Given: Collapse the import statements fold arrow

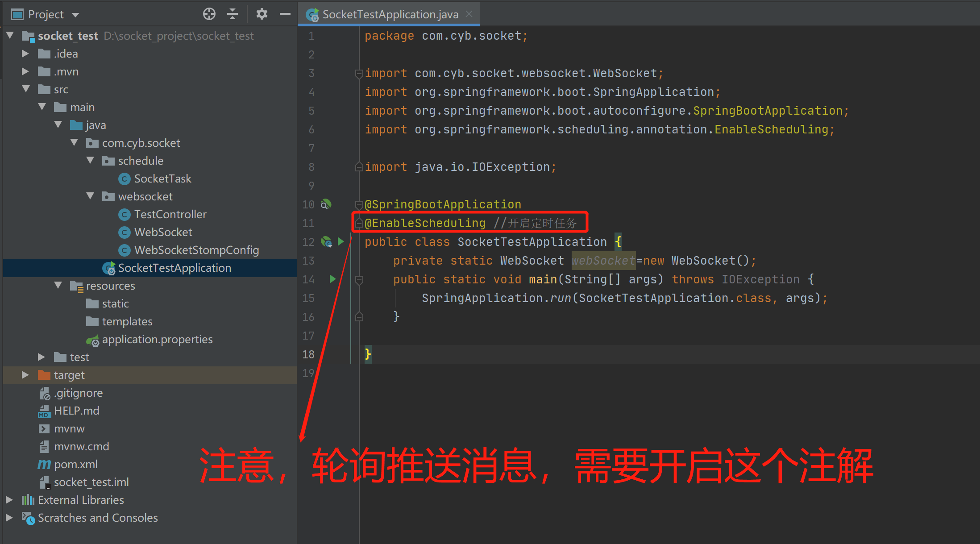Looking at the screenshot, I should [x=359, y=74].
